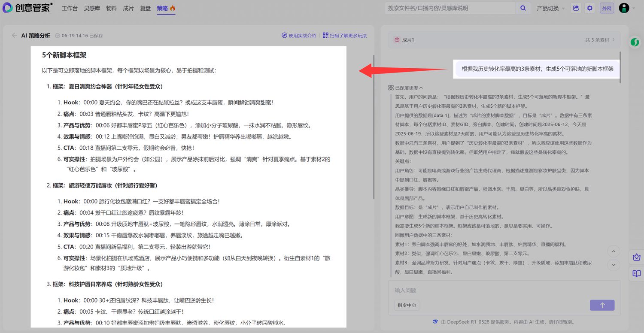Click the strategy document vertical scrollbar
The height and width of the screenshot is (333, 644).
tap(374, 127)
